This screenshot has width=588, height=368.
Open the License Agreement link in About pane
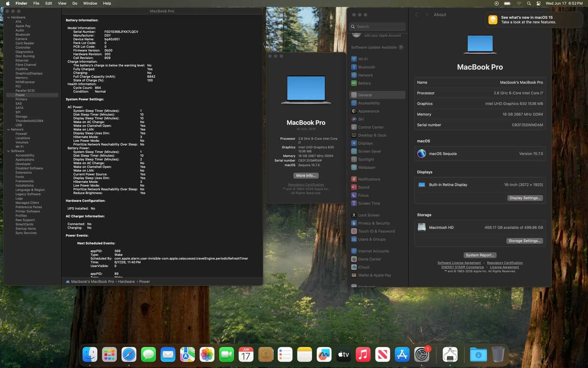point(505,267)
